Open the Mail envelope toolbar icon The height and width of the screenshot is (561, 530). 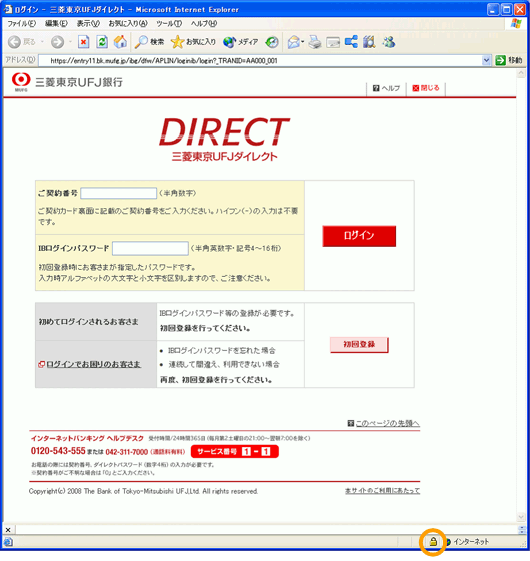point(293,42)
